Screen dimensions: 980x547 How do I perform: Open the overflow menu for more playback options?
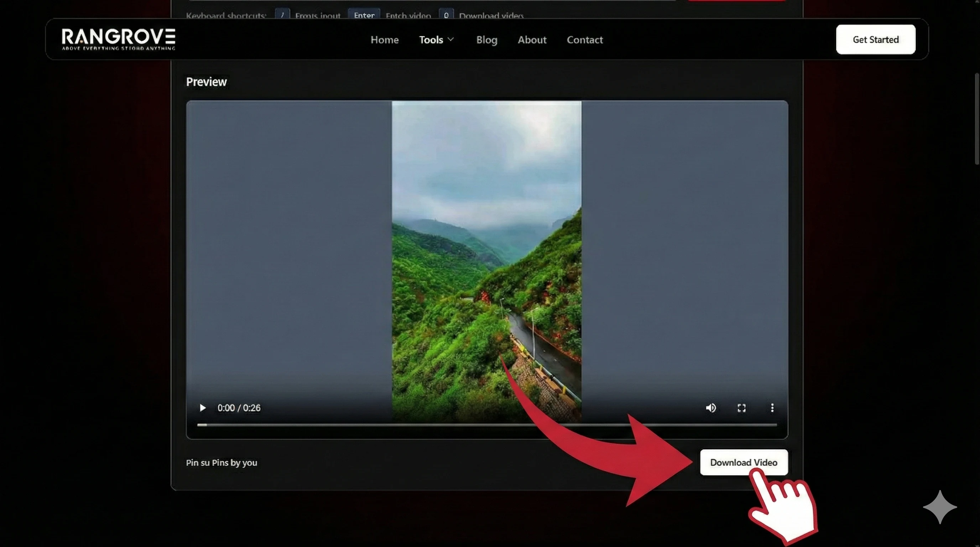click(772, 408)
